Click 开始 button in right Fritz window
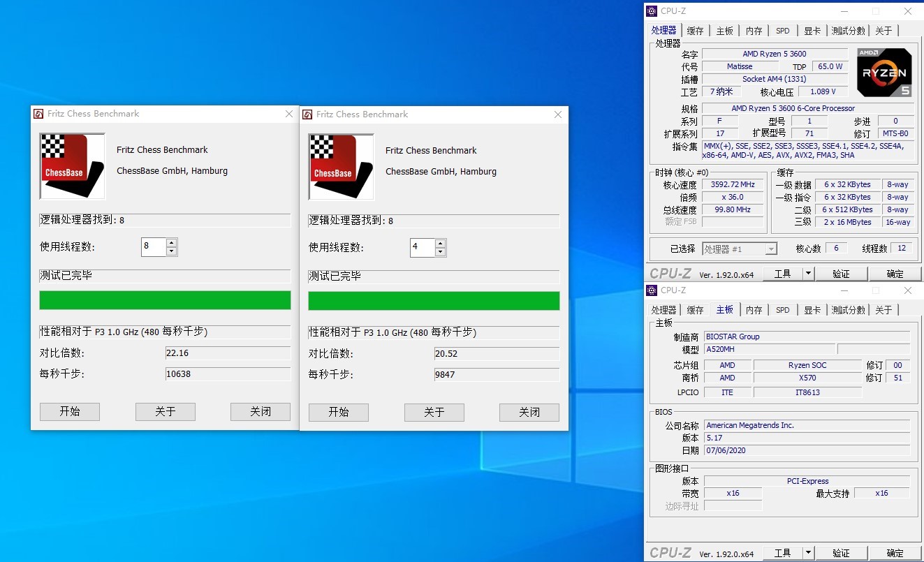Image resolution: width=924 pixels, height=562 pixels. coord(339,413)
